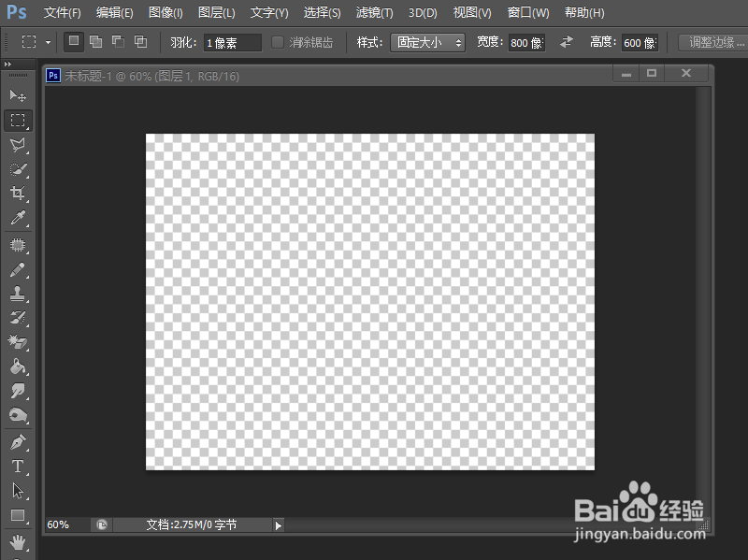The width and height of the screenshot is (748, 560).
Task: Expand the status bar info arrow menu
Action: pyautogui.click(x=278, y=525)
